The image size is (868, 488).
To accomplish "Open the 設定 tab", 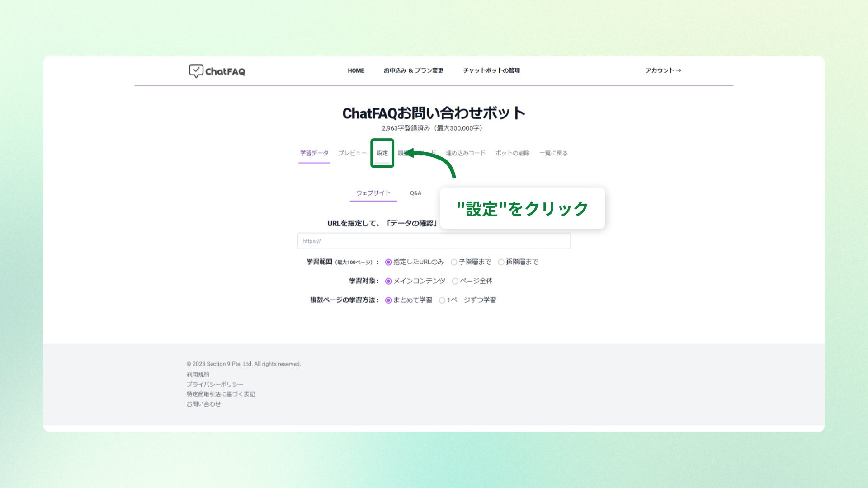I will coord(382,153).
